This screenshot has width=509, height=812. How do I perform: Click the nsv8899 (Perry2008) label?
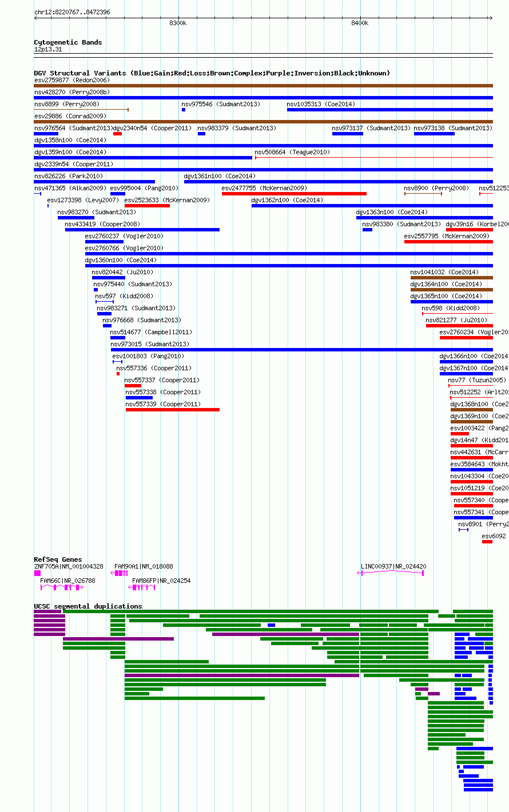point(67,104)
